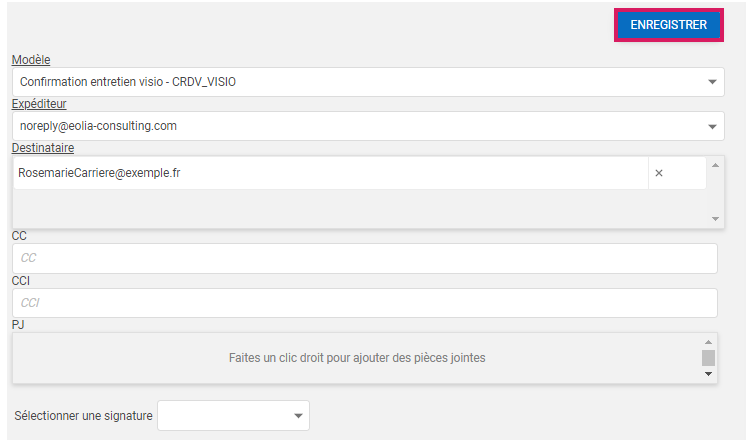
Task: Click the underlined Modèle label
Action: 30,60
